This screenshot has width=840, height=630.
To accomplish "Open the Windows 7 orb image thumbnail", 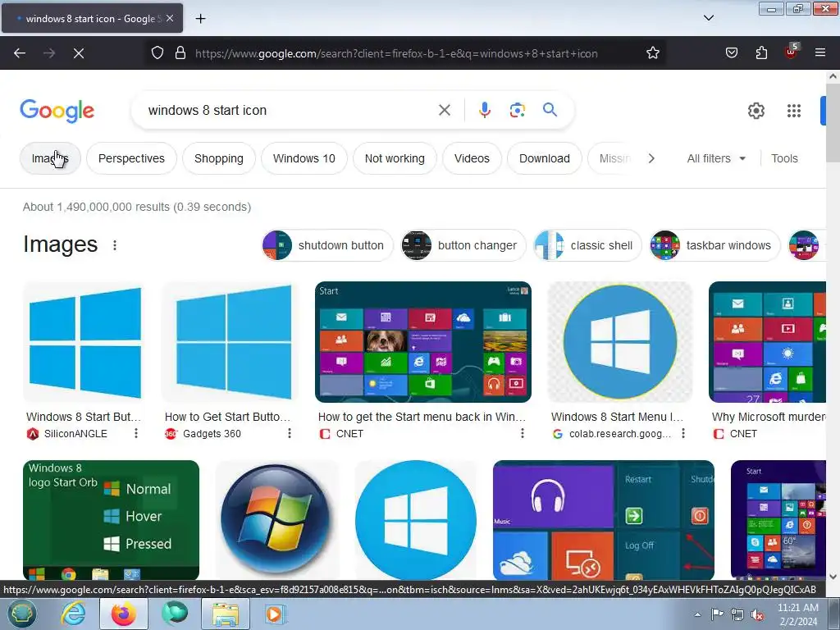I will (x=276, y=519).
